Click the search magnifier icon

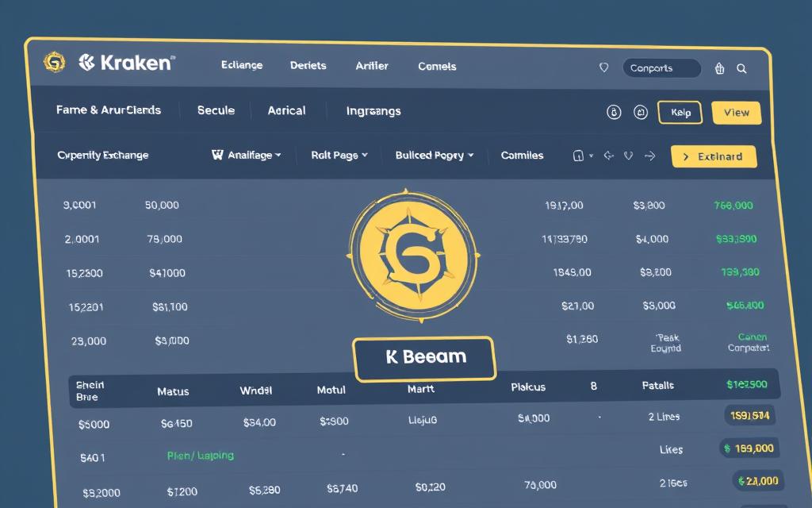pyautogui.click(x=741, y=68)
